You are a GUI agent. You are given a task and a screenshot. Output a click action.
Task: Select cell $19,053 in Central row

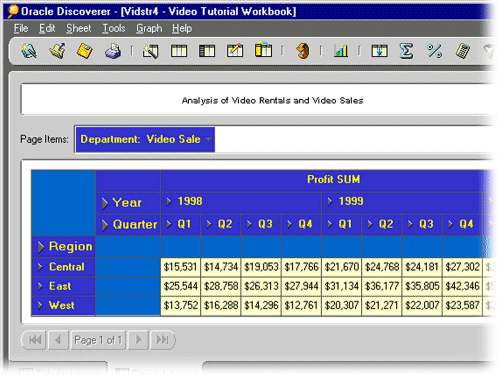[x=261, y=267]
